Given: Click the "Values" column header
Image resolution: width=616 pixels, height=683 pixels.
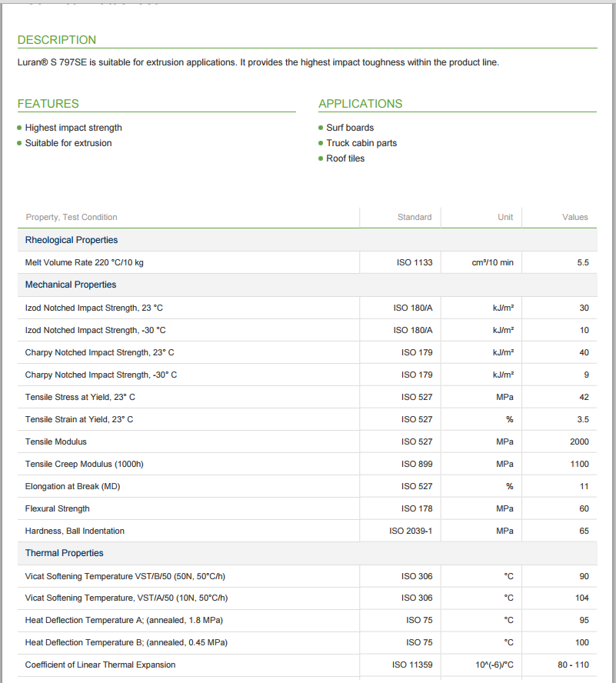Looking at the screenshot, I should click(x=574, y=218).
